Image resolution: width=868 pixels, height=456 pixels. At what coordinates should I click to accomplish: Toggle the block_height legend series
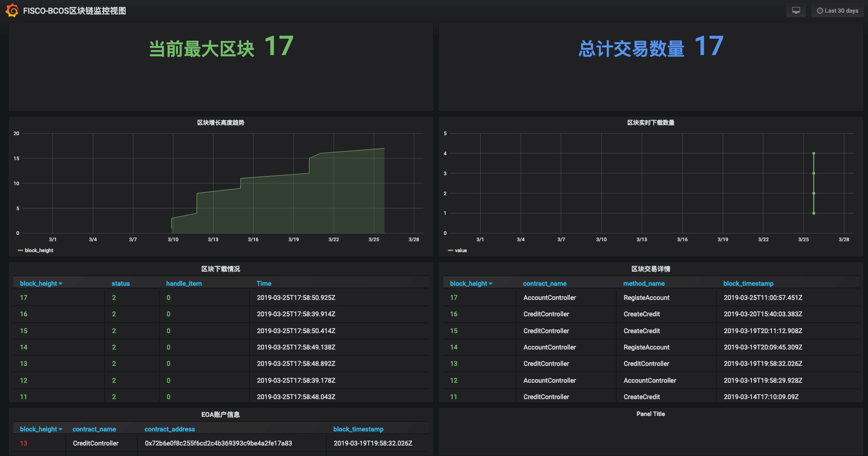click(x=39, y=250)
